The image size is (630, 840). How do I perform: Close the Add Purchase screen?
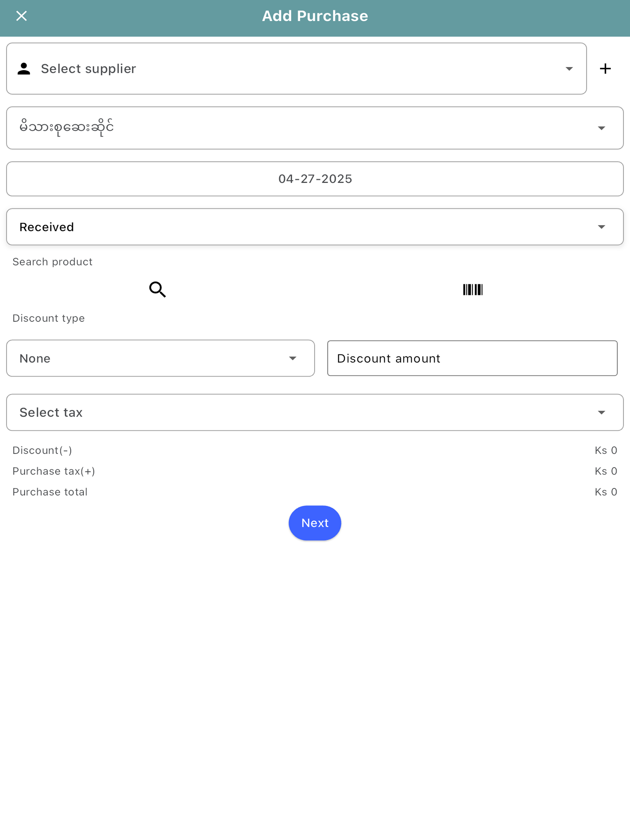coord(21,16)
